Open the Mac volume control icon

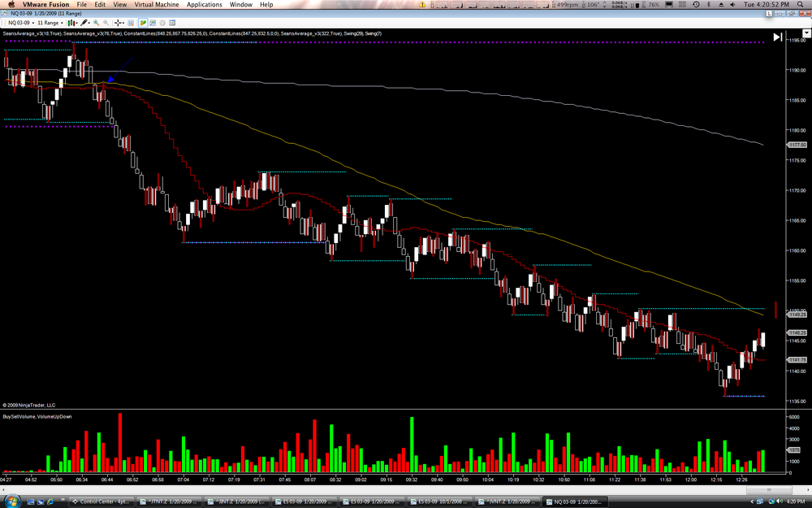[x=734, y=4]
